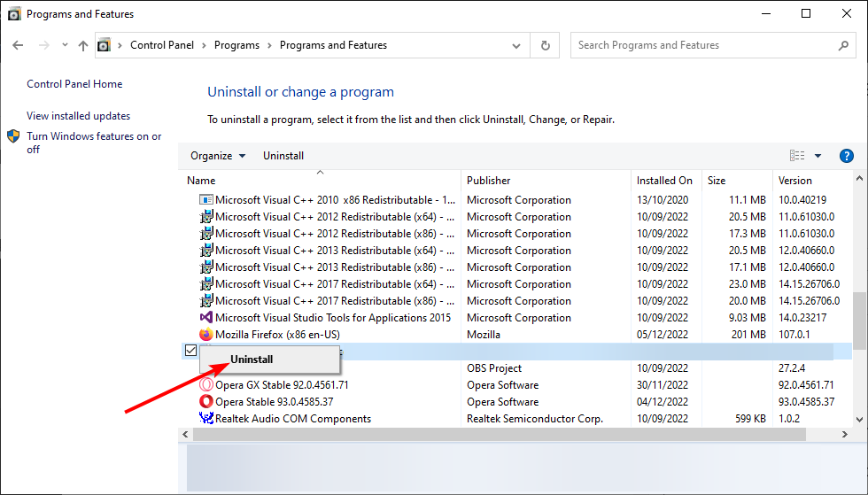Click the Opera GX Stable icon

pyautogui.click(x=205, y=385)
